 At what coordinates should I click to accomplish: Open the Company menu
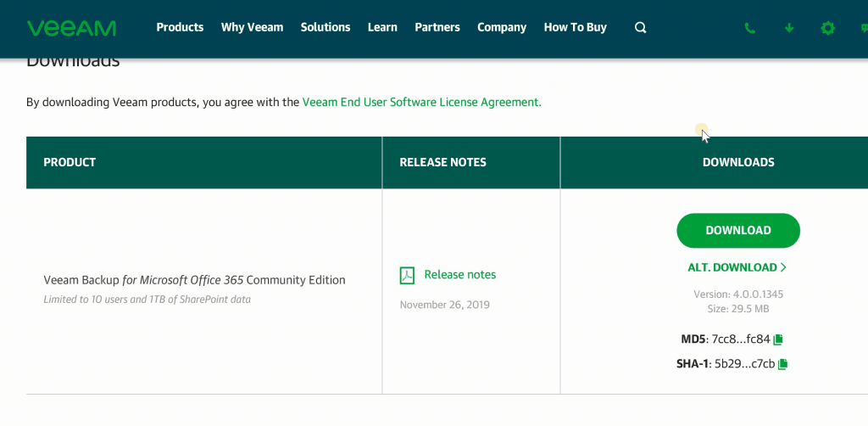point(502,27)
